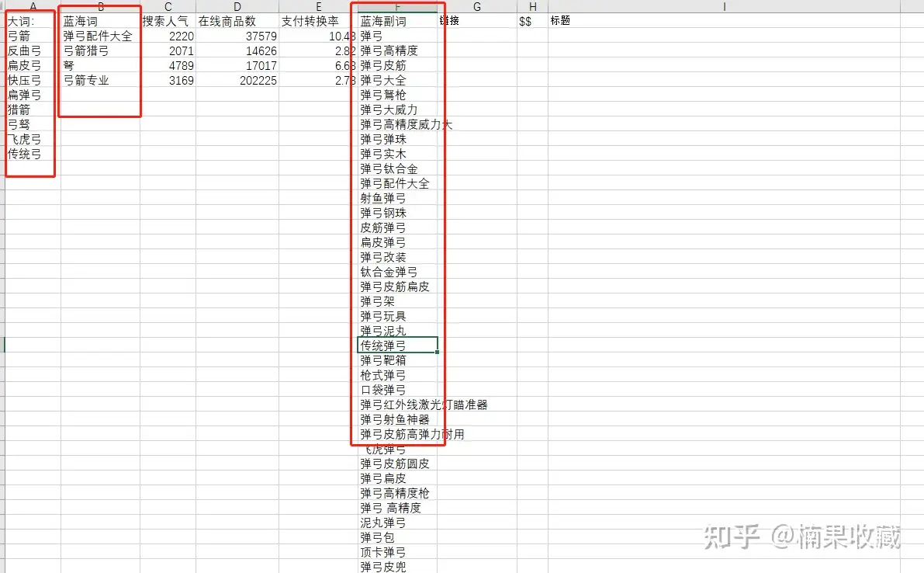Select the '弹弓实木' cell
The image size is (924, 573).
pyautogui.click(x=397, y=154)
